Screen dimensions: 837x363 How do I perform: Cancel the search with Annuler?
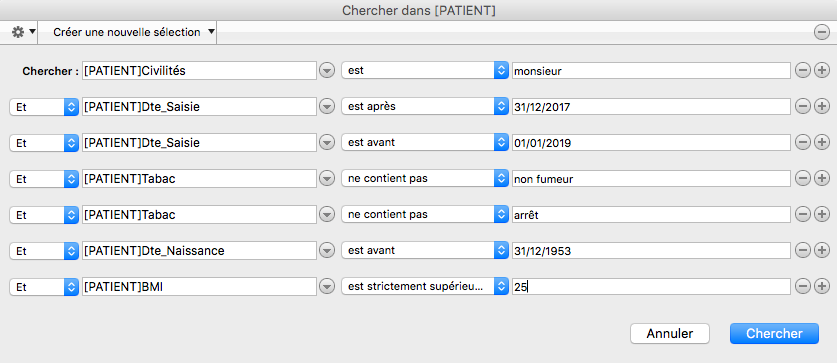tap(670, 334)
